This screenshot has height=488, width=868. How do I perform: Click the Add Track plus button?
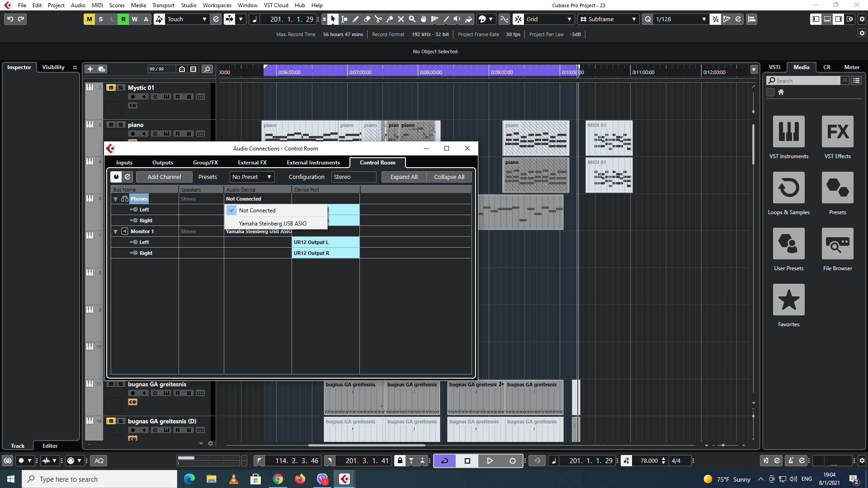coord(90,69)
